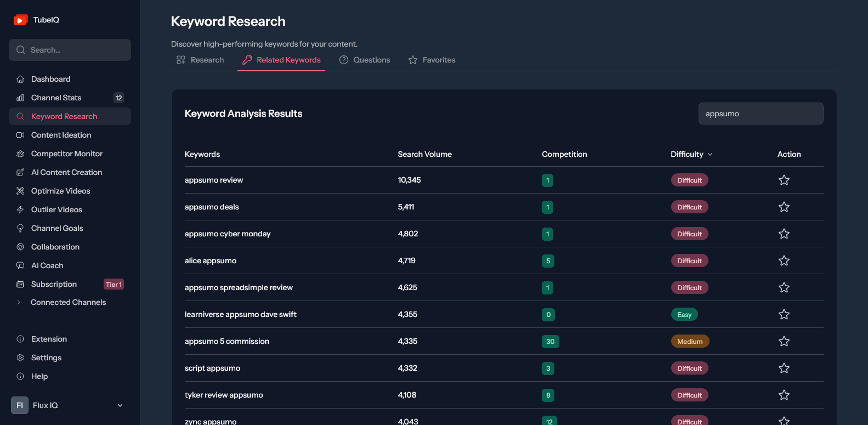868x425 pixels.
Task: Open the AI Coach section
Action: click(x=70, y=265)
